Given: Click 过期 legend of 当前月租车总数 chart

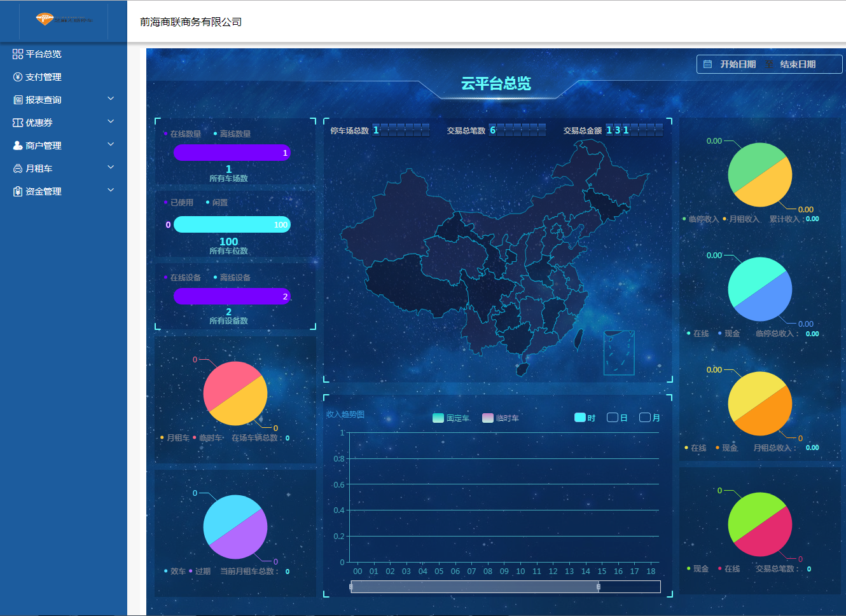Looking at the screenshot, I should [x=200, y=572].
